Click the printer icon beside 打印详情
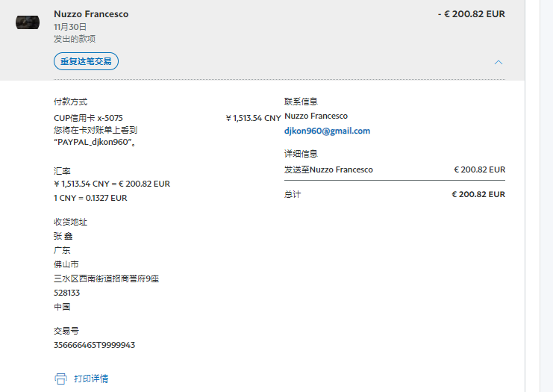This screenshot has width=553, height=392. tap(60, 379)
